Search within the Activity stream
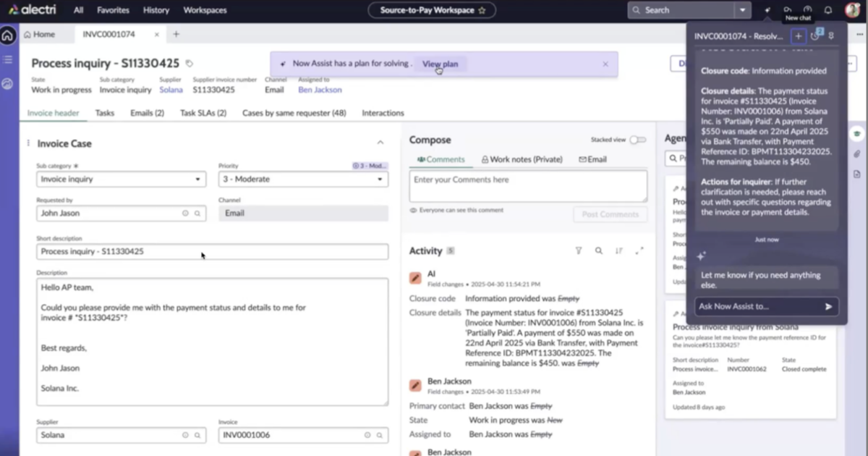The height and width of the screenshot is (456, 868). click(x=599, y=251)
